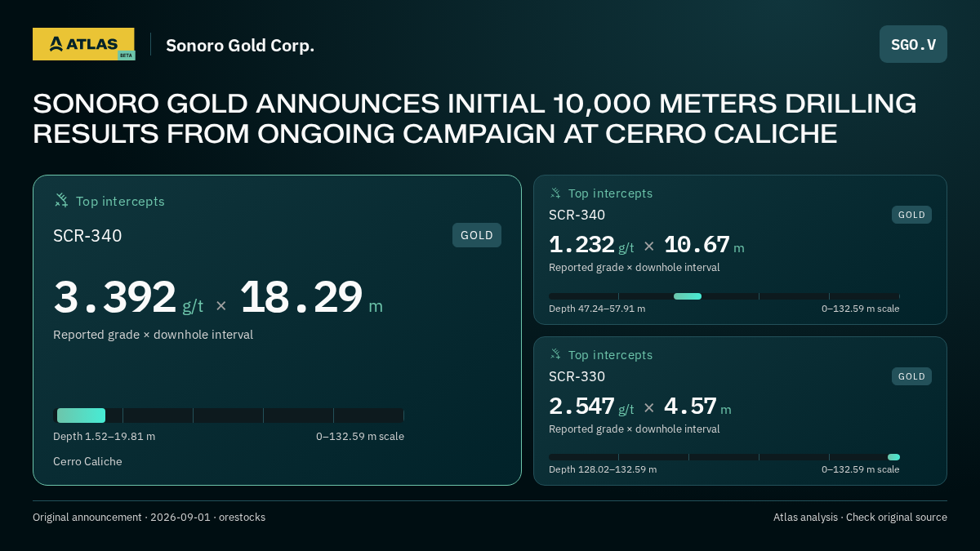The height and width of the screenshot is (551, 980).
Task: Click the 4.57 m interval value
Action: click(697, 407)
